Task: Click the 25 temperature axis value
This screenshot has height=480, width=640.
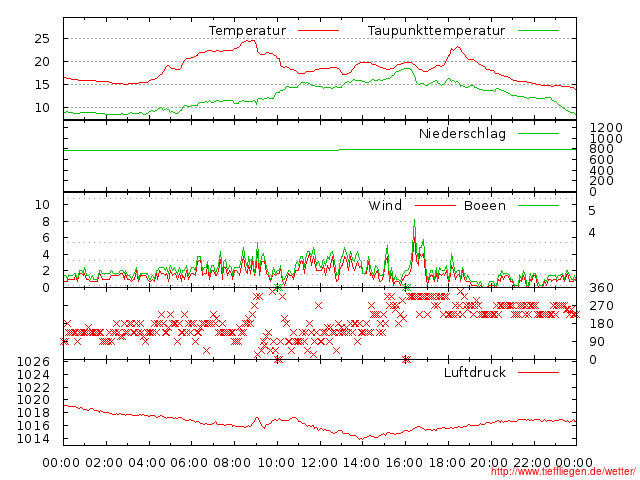Action: (x=42, y=39)
